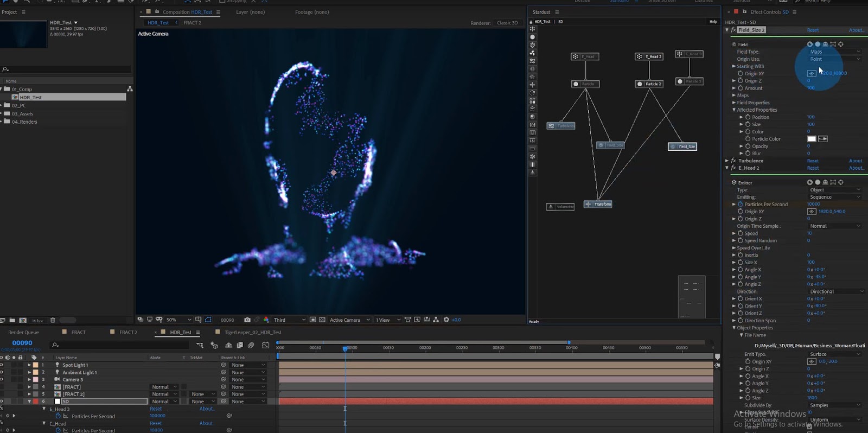
Task: Open the composition flowchart icon in viewer
Action: point(436,320)
